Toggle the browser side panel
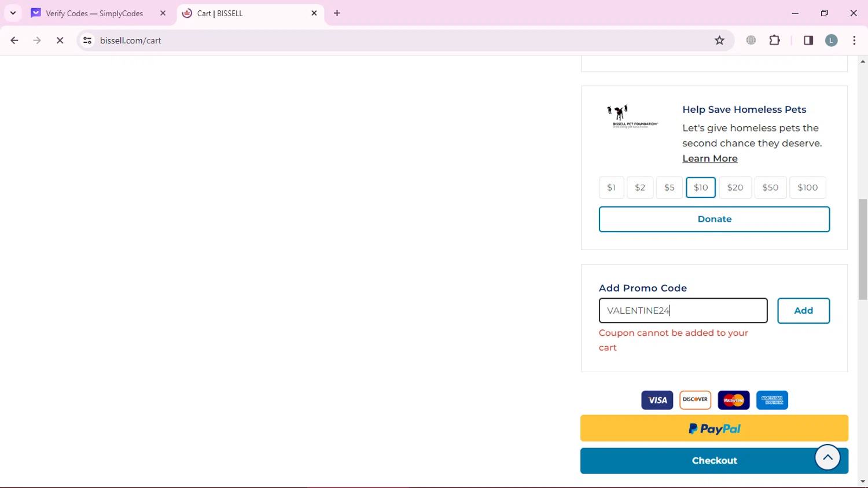This screenshot has width=868, height=488. [808, 41]
